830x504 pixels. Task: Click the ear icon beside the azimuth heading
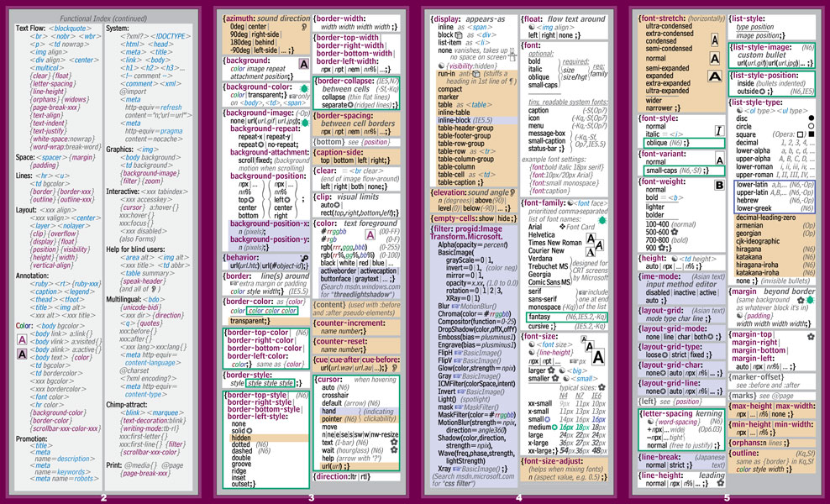coord(304,27)
